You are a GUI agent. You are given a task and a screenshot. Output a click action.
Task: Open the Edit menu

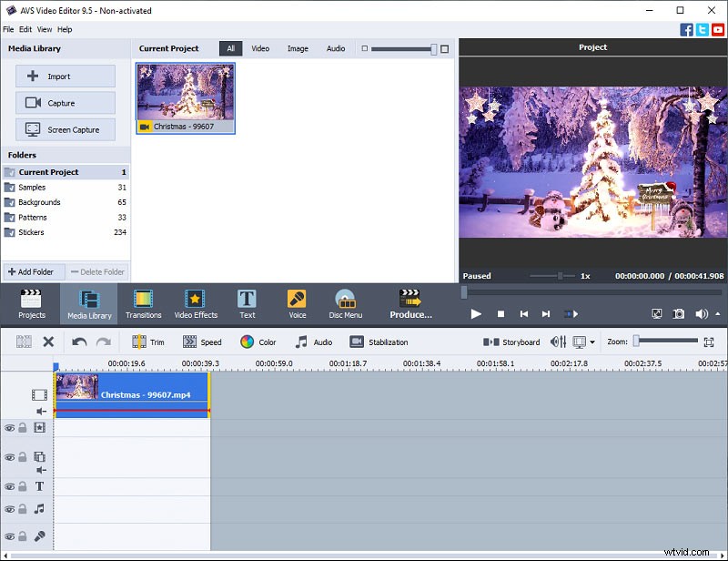[x=25, y=29]
